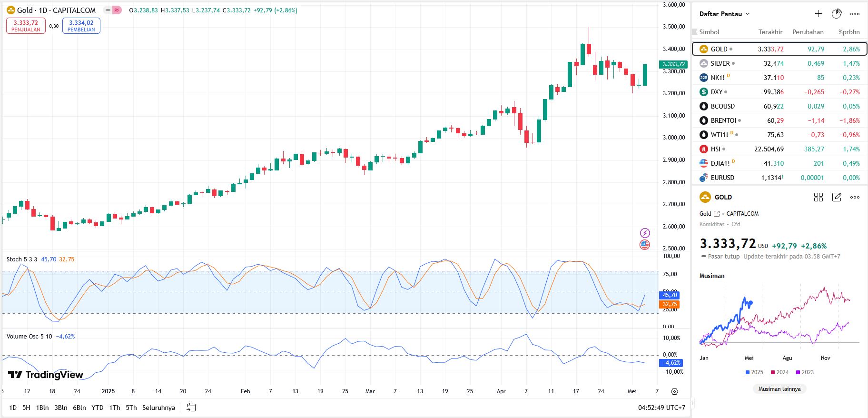Open the timezone menu showing UTC+7
Image resolution: width=868 pixels, height=418 pixels.
click(661, 408)
